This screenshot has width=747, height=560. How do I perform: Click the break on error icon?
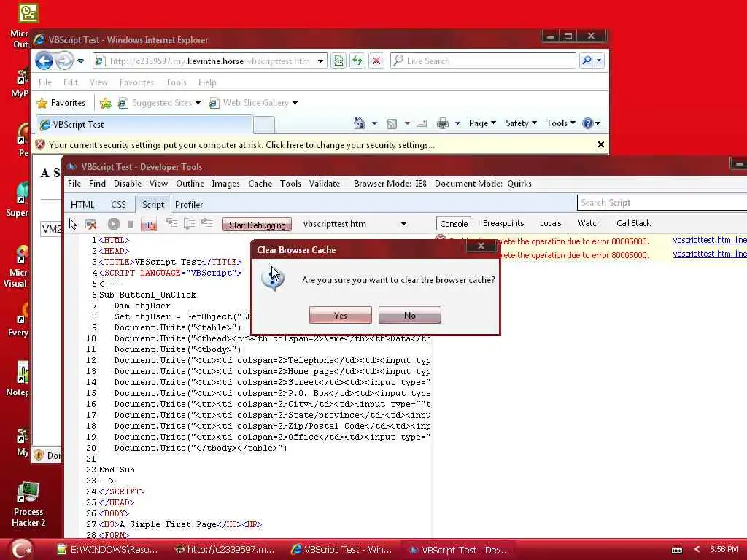(149, 224)
